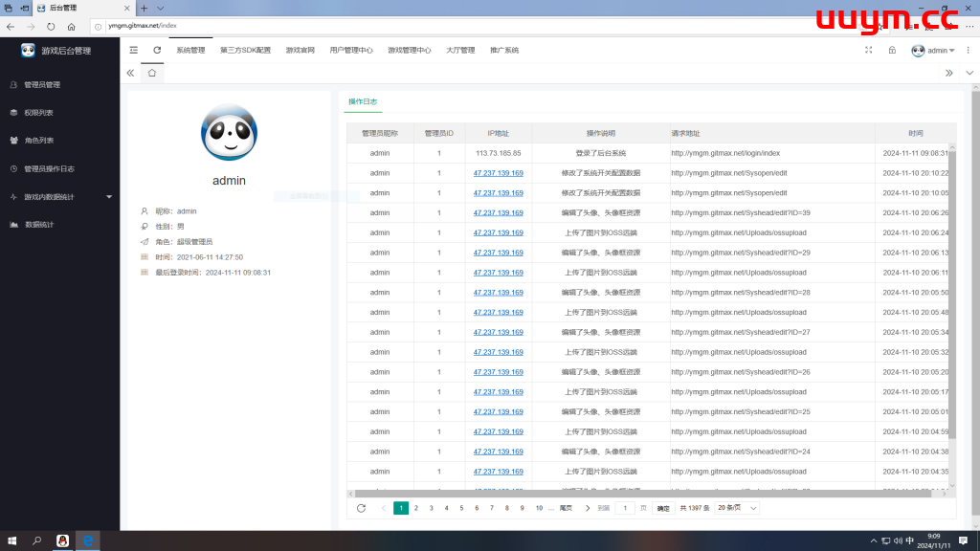Image resolution: width=980 pixels, height=551 pixels.
Task: Open the 20 条/页 page size dropdown
Action: (x=737, y=508)
